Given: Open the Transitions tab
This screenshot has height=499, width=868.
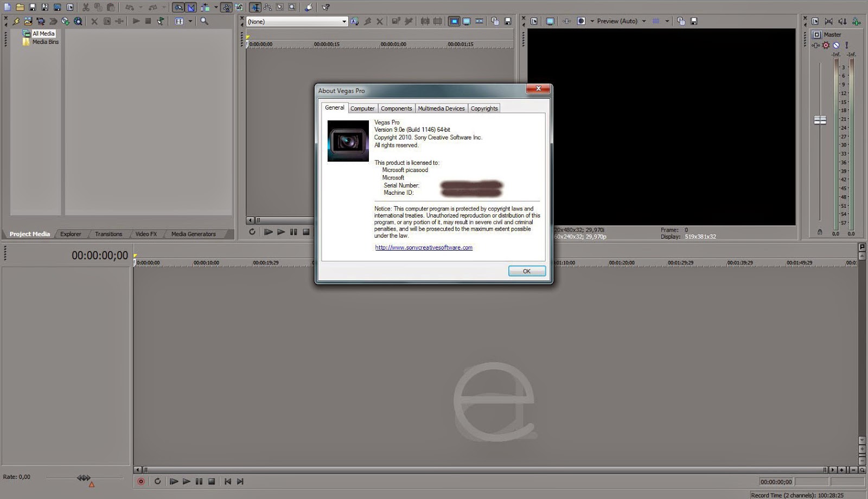Looking at the screenshot, I should pyautogui.click(x=108, y=234).
